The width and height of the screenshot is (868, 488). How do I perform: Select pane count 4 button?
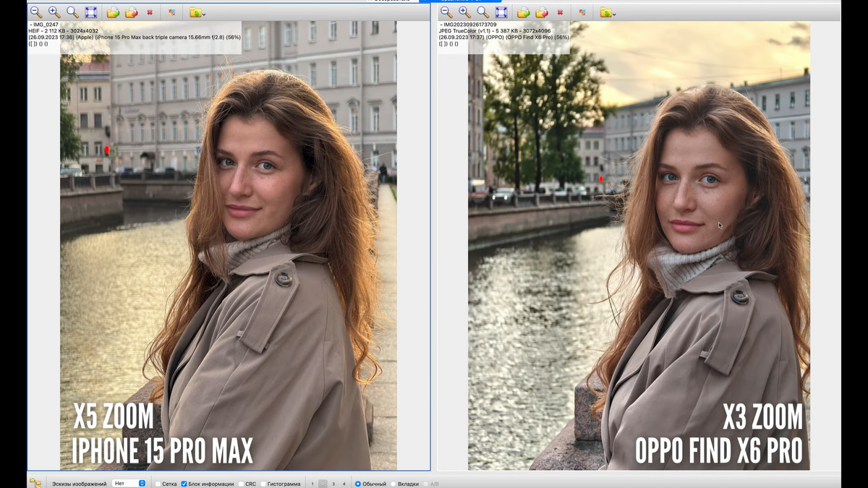click(344, 484)
